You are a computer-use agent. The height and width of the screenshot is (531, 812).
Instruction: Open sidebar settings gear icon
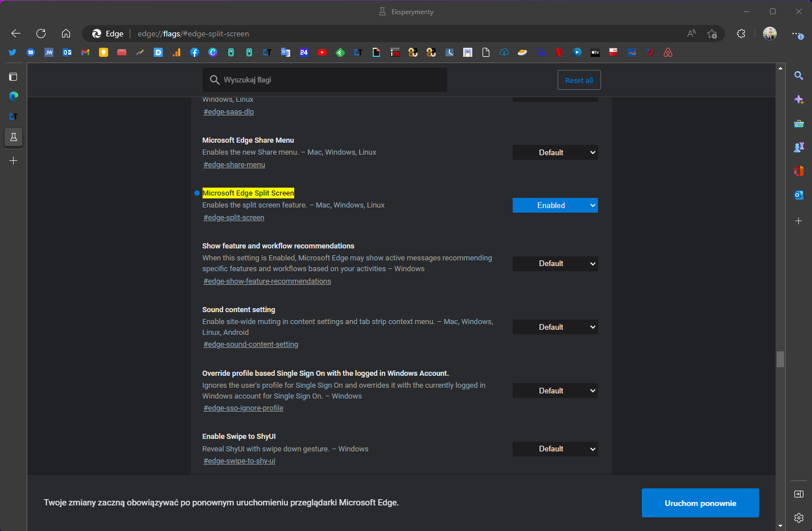tap(799, 518)
